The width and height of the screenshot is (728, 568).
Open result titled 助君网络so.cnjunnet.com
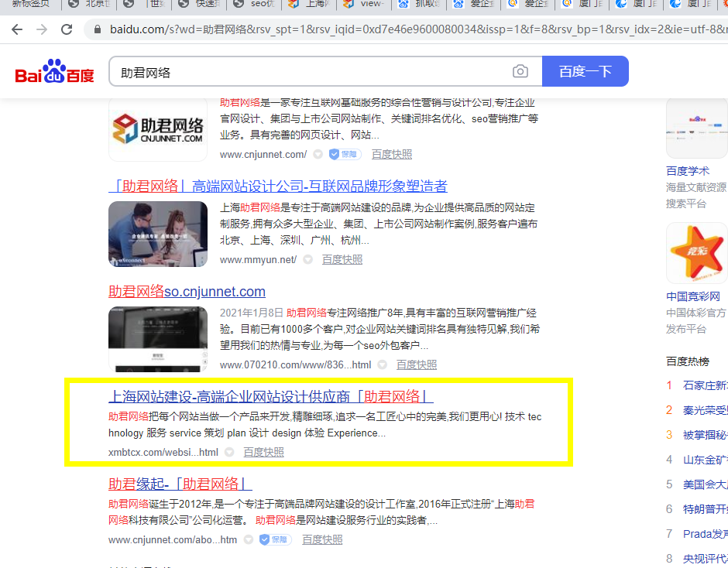click(187, 292)
